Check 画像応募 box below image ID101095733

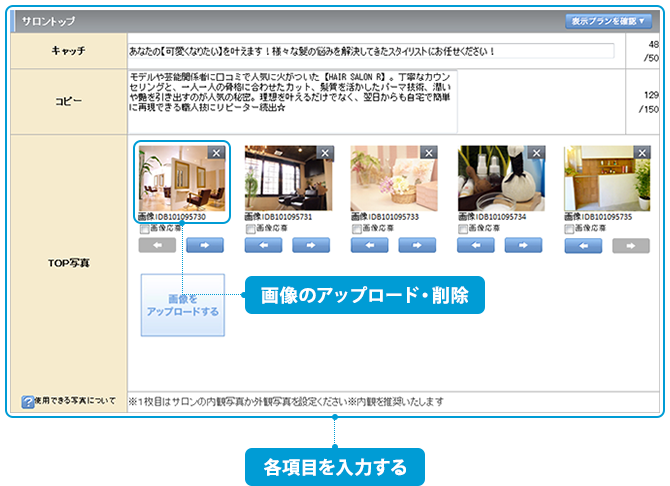tap(358, 229)
